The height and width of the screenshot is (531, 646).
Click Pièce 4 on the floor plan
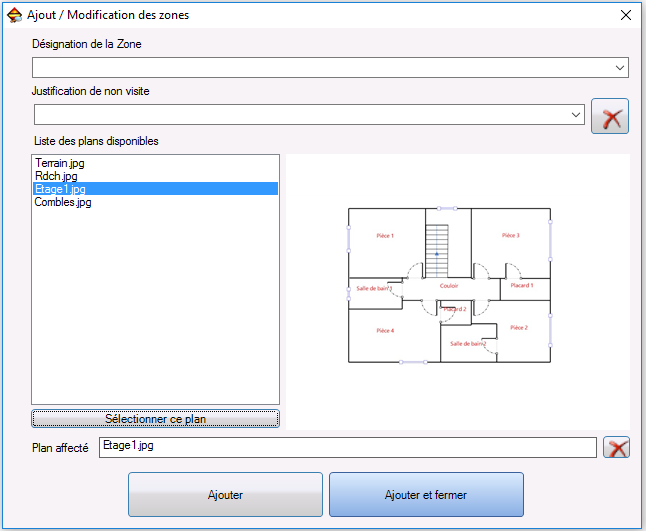pos(385,330)
